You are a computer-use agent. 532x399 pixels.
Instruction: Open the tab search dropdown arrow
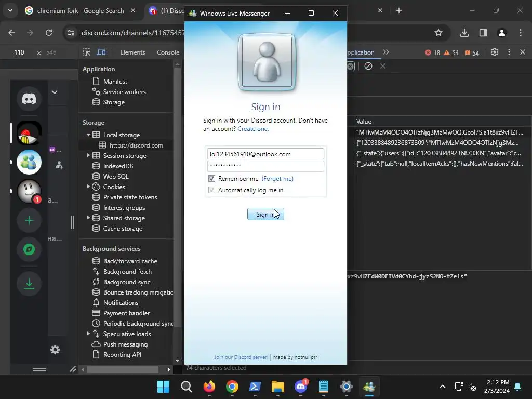tap(10, 10)
